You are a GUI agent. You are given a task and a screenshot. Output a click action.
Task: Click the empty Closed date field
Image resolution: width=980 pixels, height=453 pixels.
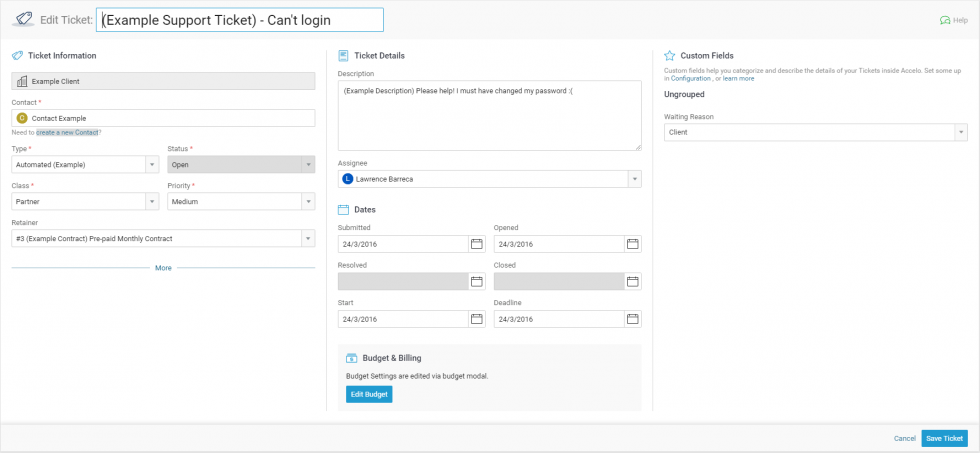tap(559, 282)
